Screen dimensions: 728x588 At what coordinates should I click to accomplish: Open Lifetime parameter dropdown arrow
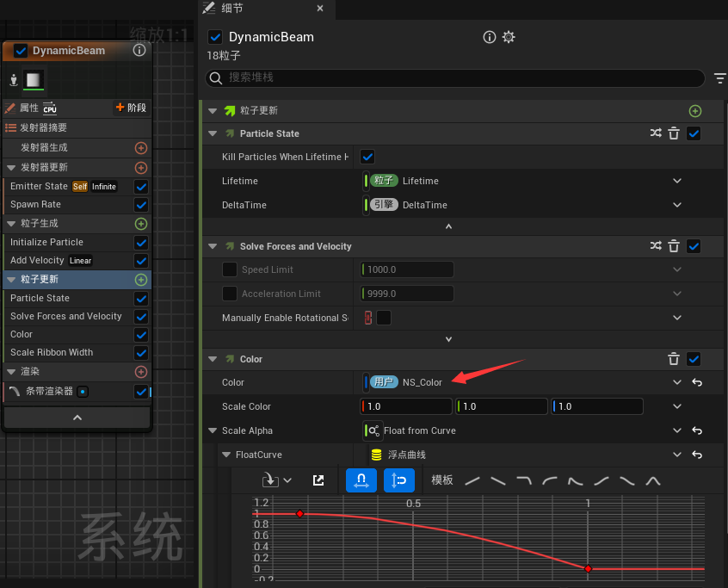click(x=677, y=181)
